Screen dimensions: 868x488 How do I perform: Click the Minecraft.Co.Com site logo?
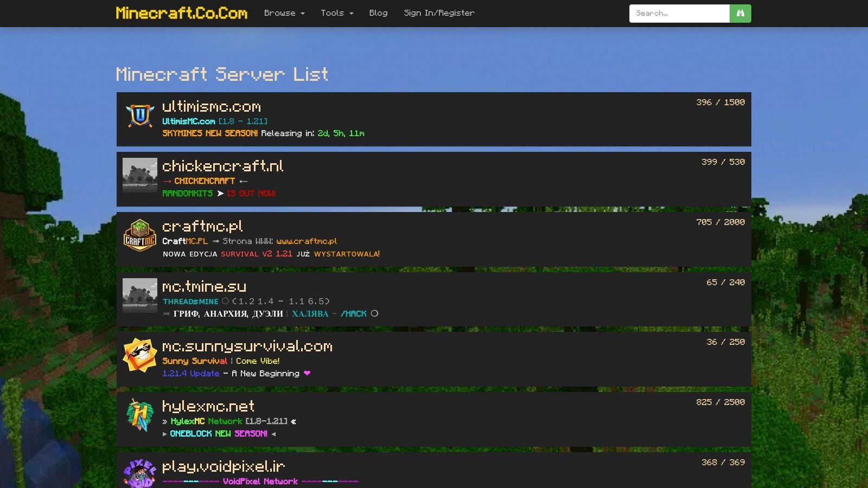181,13
